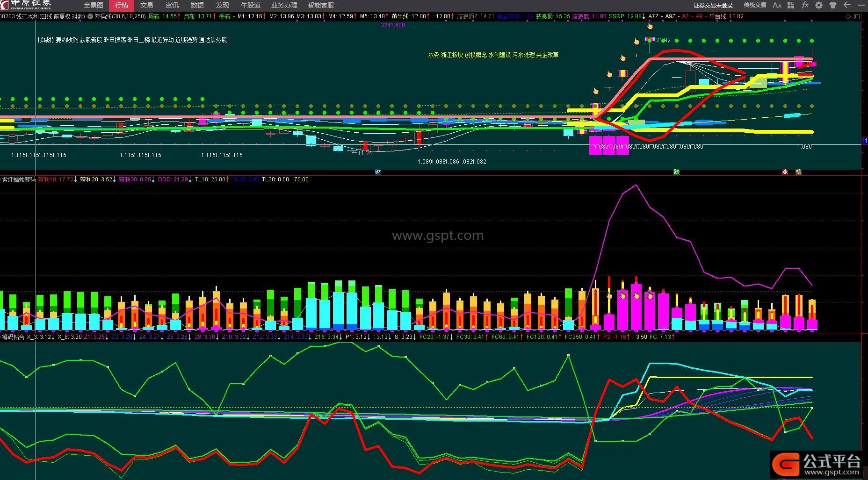Image resolution: width=868 pixels, height=480 pixels.
Task: Click indicator name 筹码线(30,6,18,250)
Action: point(120,16)
